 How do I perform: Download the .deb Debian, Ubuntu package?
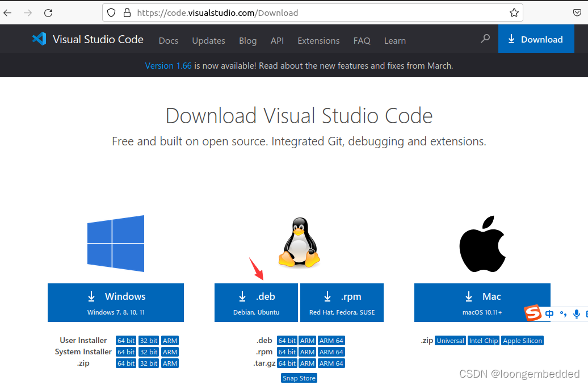pos(256,303)
